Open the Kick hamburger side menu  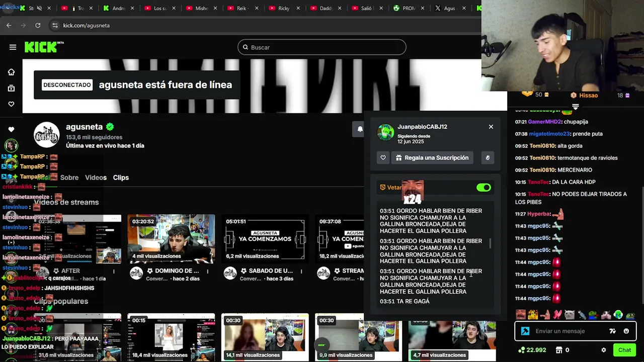pyautogui.click(x=13, y=47)
